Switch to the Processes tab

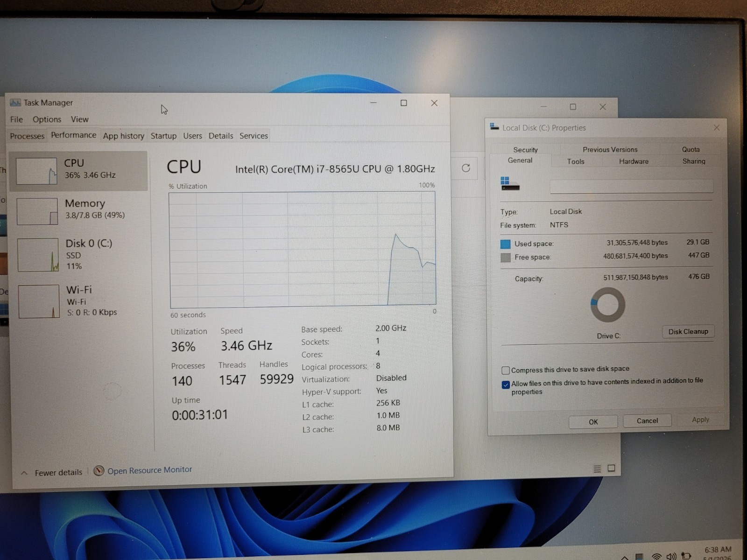(x=27, y=136)
